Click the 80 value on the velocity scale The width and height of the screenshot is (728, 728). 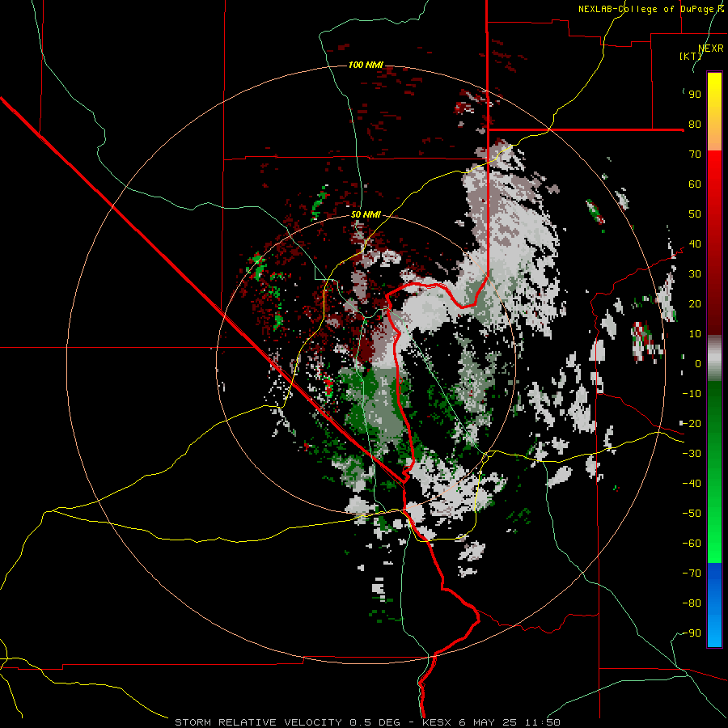(695, 125)
